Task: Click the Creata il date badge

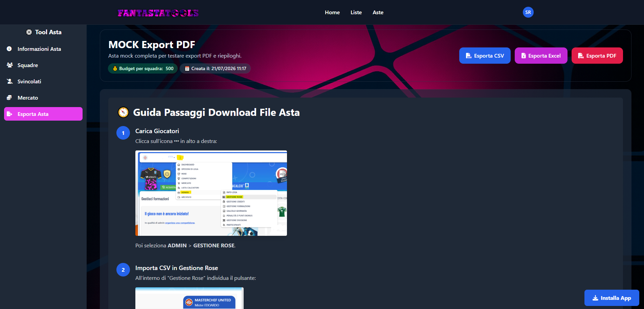Action: pos(215,68)
